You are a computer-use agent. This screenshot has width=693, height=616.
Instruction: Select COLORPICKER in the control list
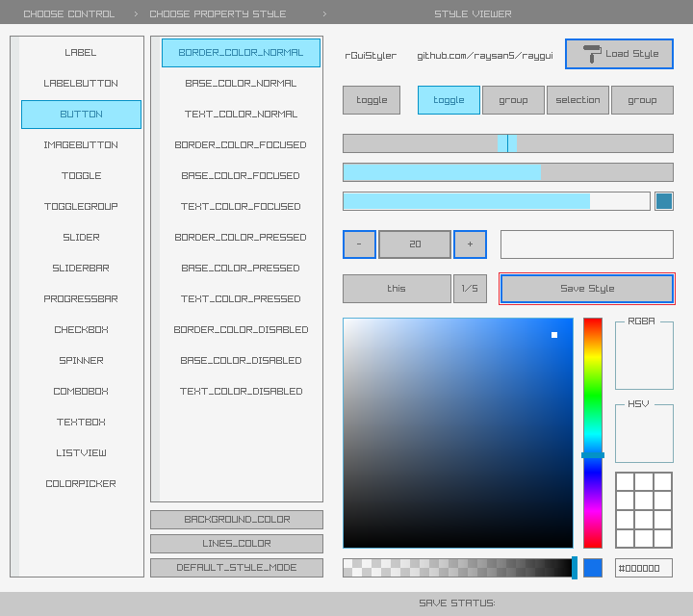82,484
